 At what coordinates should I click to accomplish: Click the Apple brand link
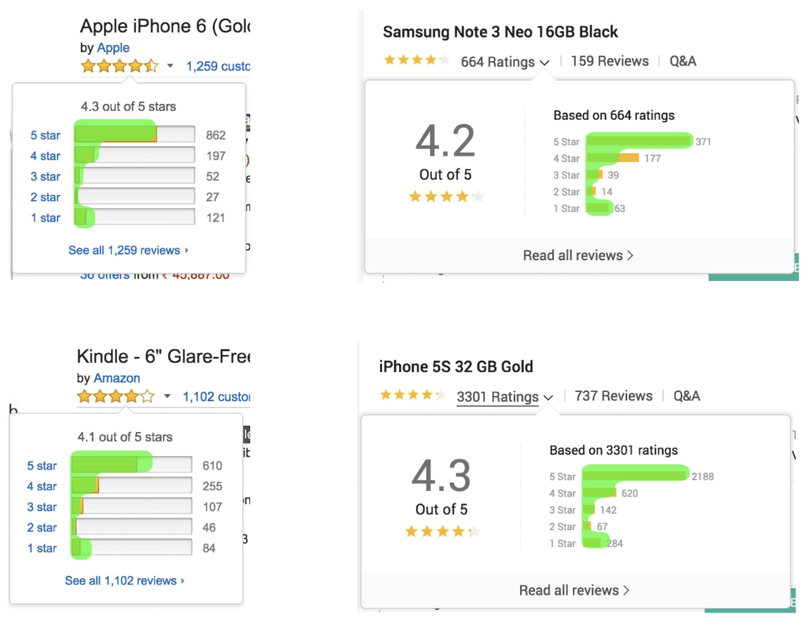[113, 47]
